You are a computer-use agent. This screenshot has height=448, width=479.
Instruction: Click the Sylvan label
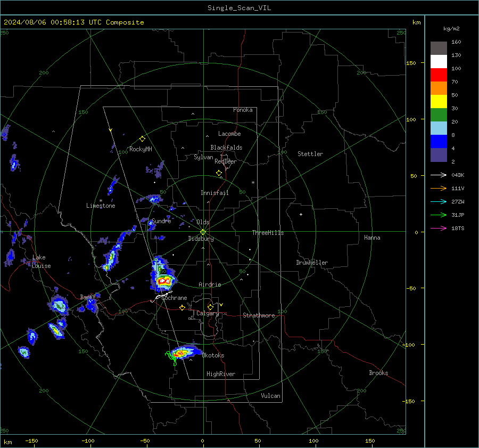[203, 157]
